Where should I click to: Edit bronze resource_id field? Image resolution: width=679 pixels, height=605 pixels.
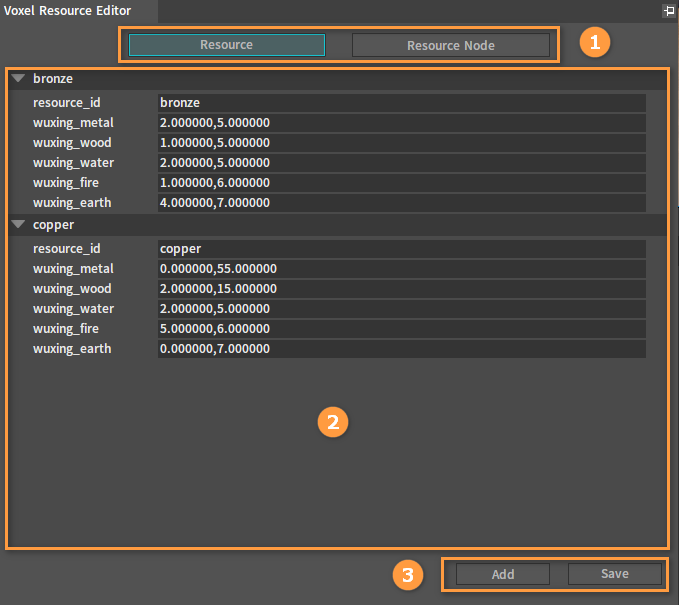click(x=402, y=103)
